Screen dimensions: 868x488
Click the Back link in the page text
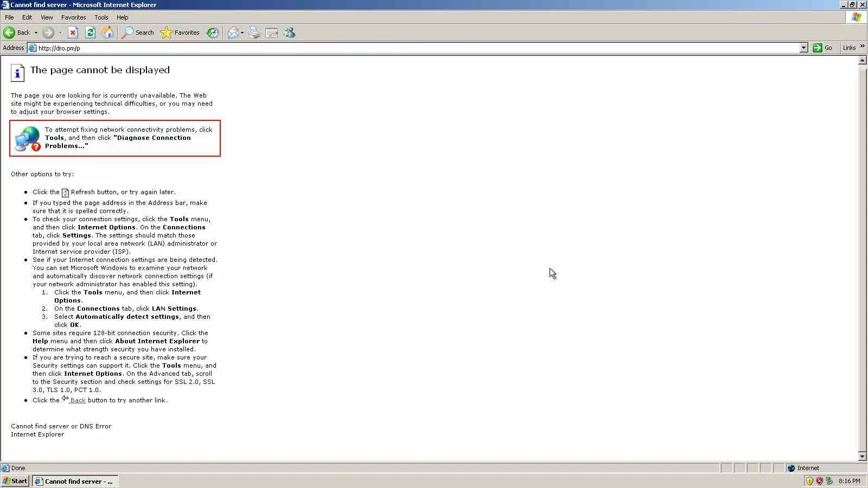[x=78, y=400]
